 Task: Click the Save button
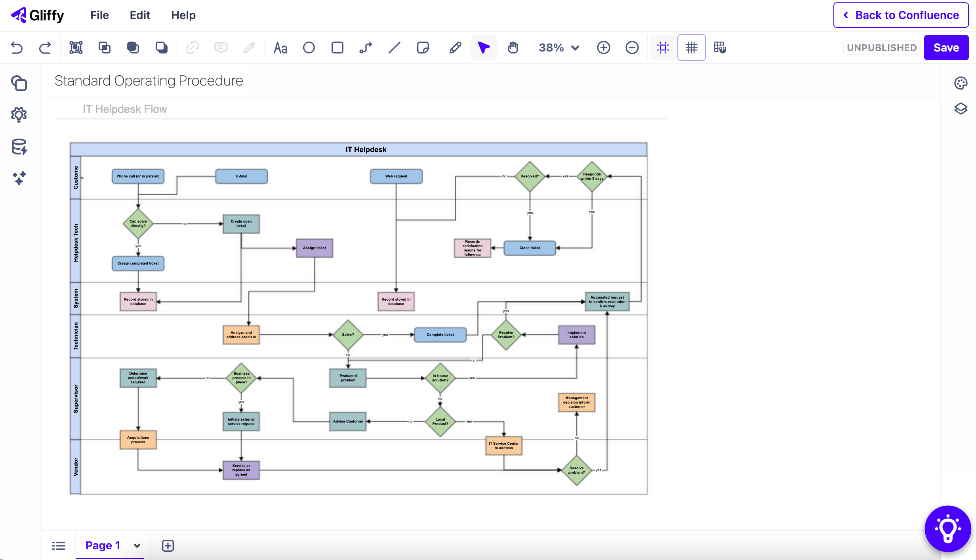point(946,48)
